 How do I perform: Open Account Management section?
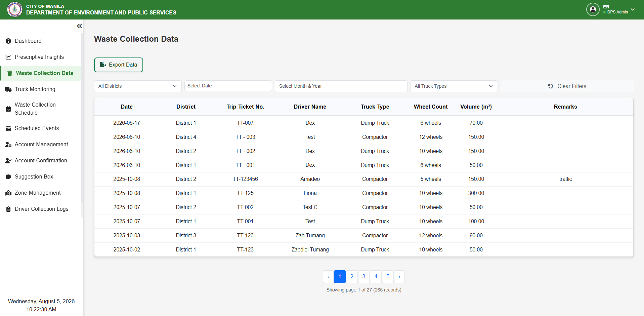click(41, 145)
